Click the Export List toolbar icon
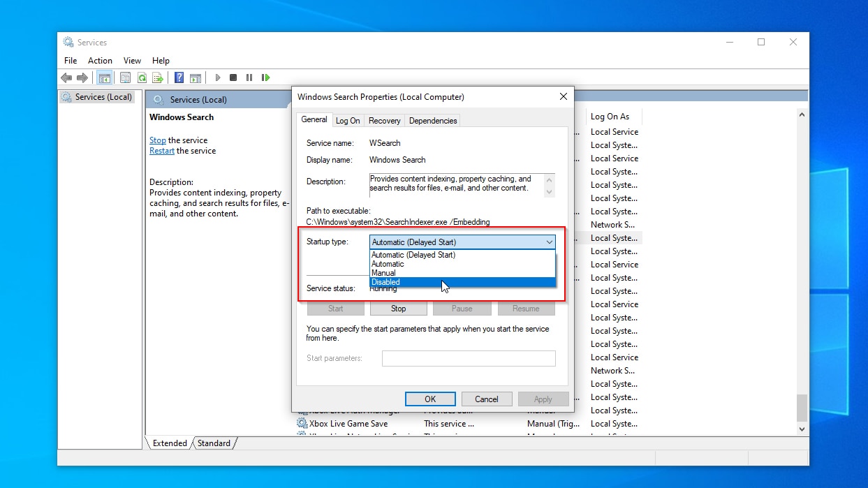 (159, 77)
